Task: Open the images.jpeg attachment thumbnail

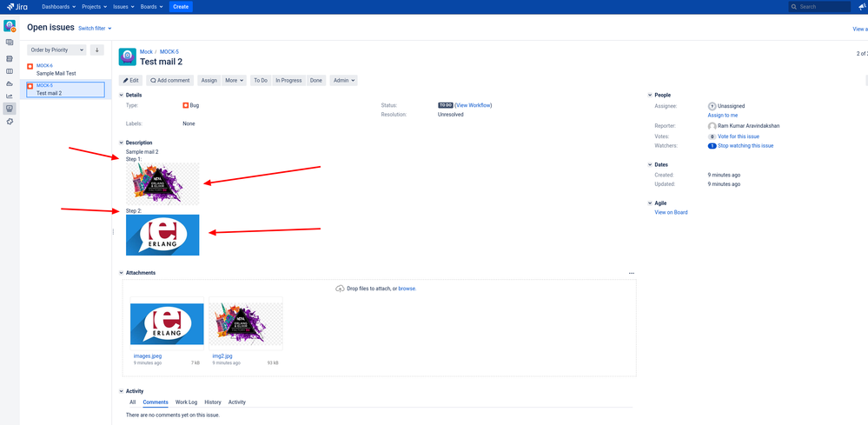Action: pyautogui.click(x=167, y=323)
